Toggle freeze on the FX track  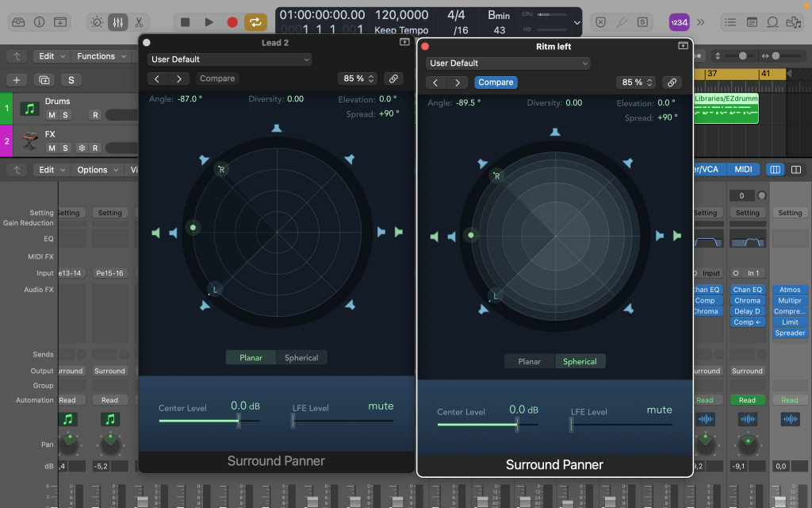[x=80, y=148]
